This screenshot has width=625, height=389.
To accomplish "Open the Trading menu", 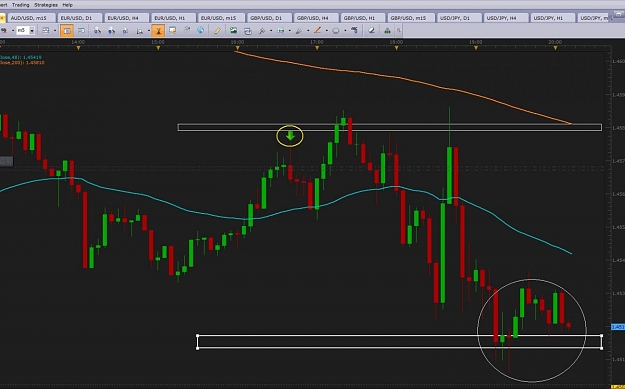I will click(x=20, y=5).
